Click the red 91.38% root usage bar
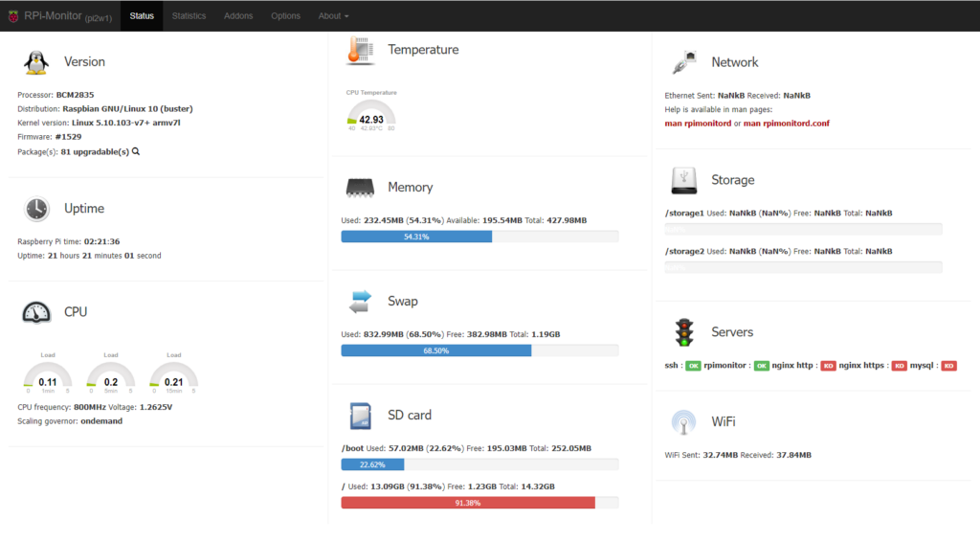Image resolution: width=980 pixels, height=542 pixels. tap(468, 503)
